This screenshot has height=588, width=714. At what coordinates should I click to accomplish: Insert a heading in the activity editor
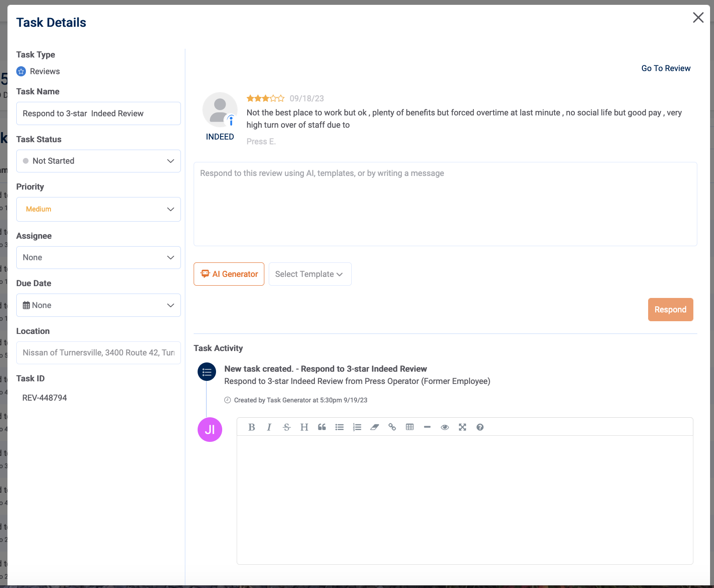click(304, 427)
